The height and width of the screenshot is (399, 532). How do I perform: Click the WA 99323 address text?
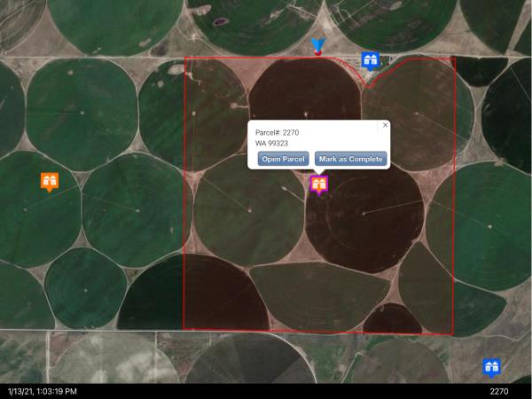click(x=271, y=144)
